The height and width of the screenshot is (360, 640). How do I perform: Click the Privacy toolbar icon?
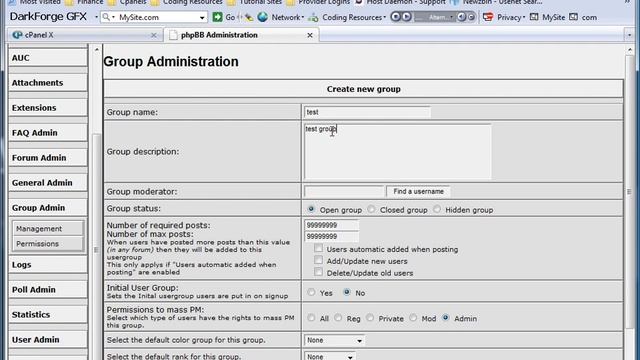point(488,17)
